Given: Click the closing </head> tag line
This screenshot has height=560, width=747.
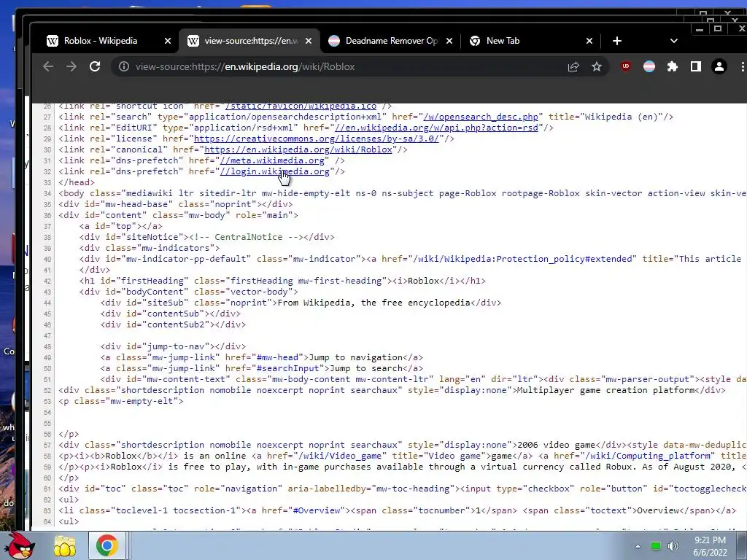Looking at the screenshot, I should pyautogui.click(x=76, y=182).
